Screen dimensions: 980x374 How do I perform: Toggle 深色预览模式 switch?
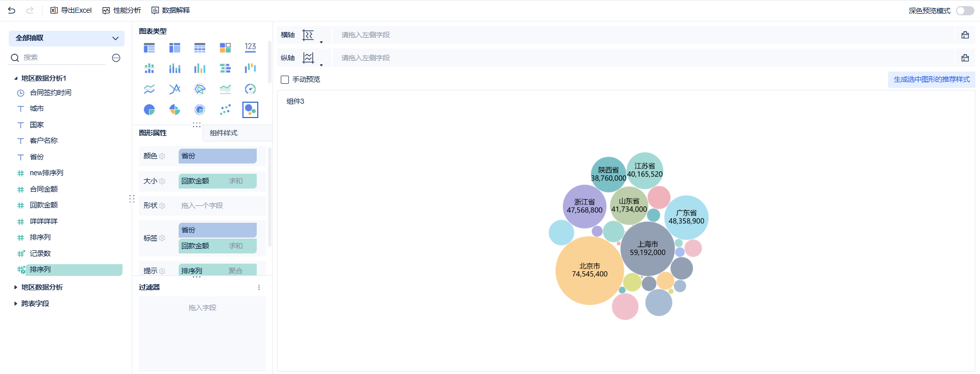coord(965,11)
